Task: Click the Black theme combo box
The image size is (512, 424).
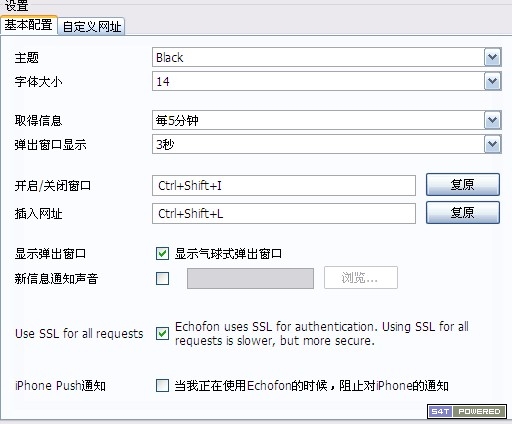Action: coord(318,57)
